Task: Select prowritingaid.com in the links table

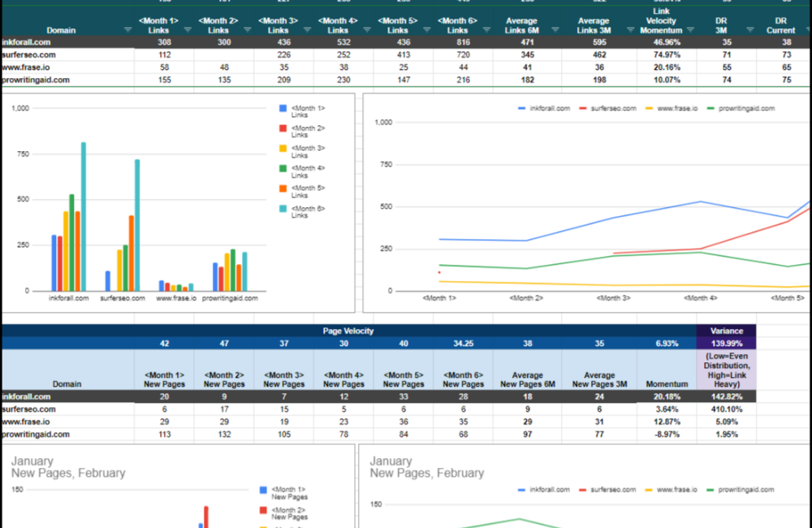Action: (35, 80)
